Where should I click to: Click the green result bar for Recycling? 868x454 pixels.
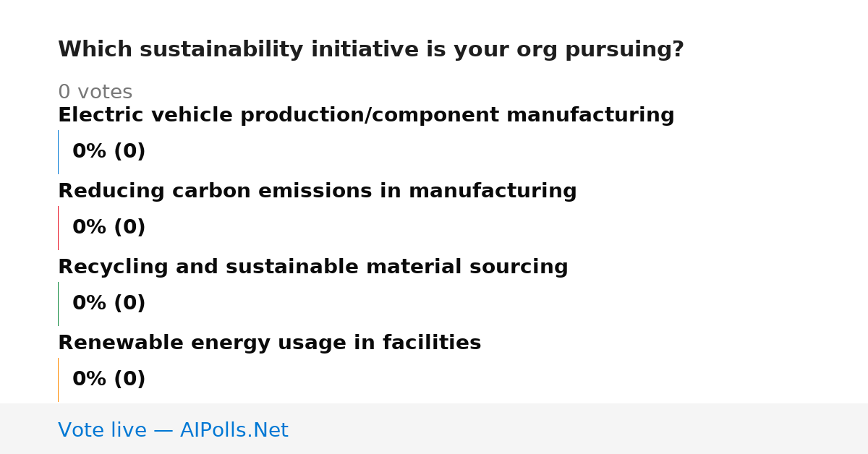point(58,304)
